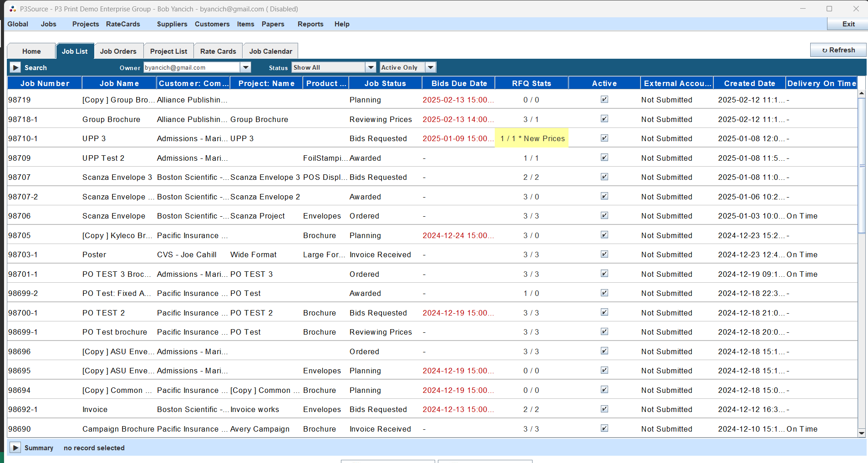The height and width of the screenshot is (463, 868).
Task: Open the Project List tab
Action: point(168,51)
